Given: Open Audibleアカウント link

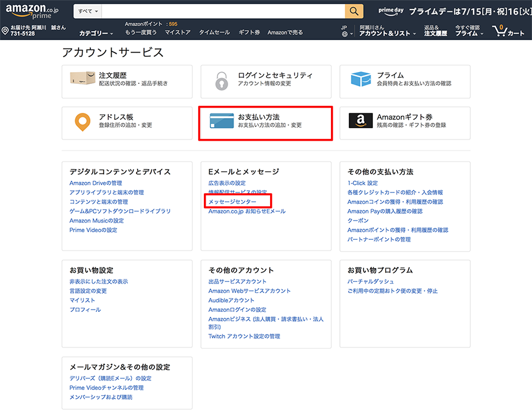Looking at the screenshot, I should [231, 300].
